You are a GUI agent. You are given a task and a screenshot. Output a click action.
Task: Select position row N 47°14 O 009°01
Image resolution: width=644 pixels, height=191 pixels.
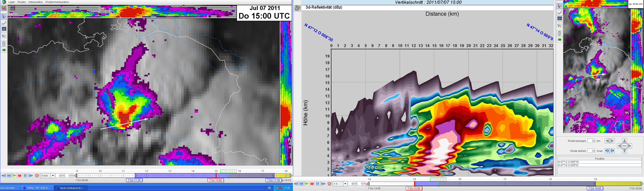pyautogui.click(x=599, y=165)
